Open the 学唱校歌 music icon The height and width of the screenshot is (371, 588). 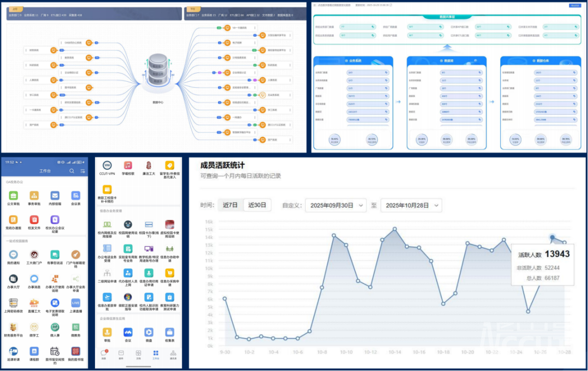tap(128, 166)
